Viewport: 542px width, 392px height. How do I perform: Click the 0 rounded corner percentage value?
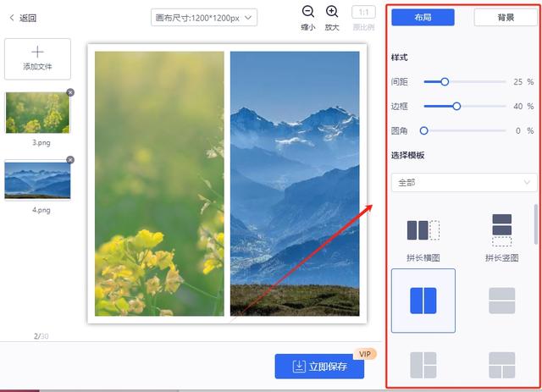tap(518, 130)
